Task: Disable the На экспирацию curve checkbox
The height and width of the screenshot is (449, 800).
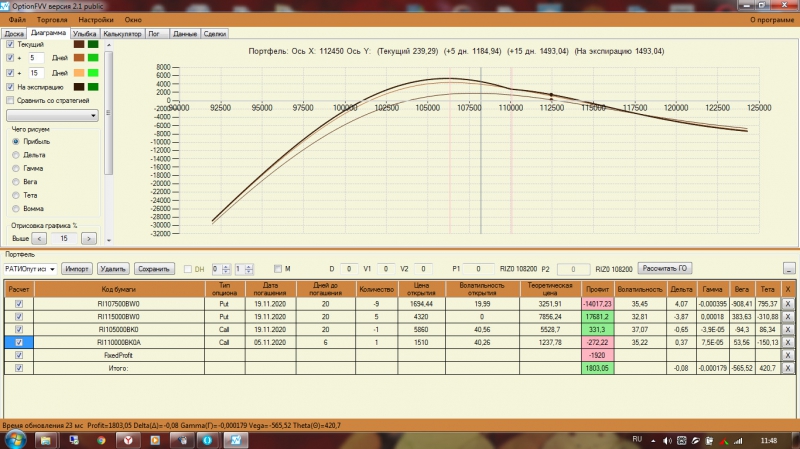Action: pyautogui.click(x=10, y=87)
